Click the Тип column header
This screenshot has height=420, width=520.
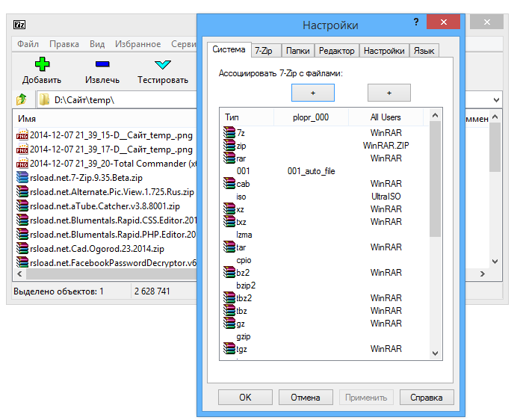pyautogui.click(x=247, y=117)
